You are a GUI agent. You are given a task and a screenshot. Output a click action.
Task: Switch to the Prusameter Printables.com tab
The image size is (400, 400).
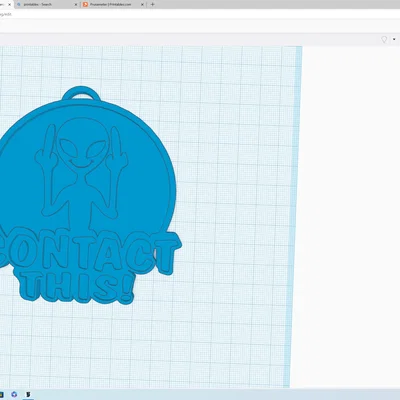[x=113, y=4]
